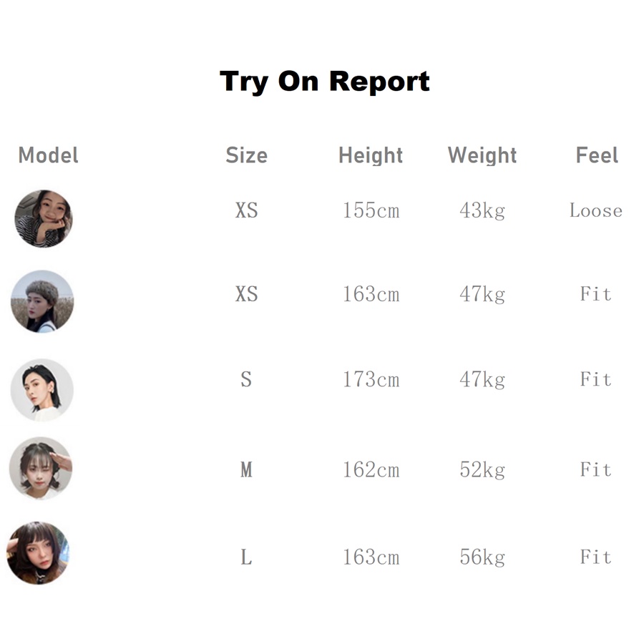
Task: Click the "Try On Report" title
Action: click(324, 81)
